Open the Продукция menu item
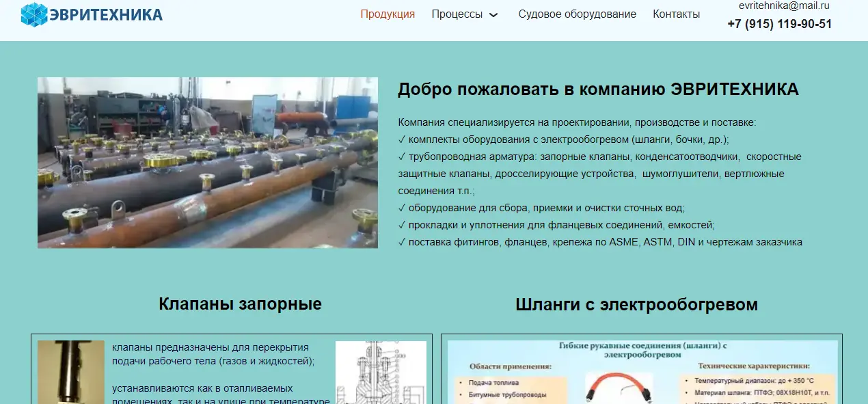The width and height of the screenshot is (868, 404). tap(388, 14)
